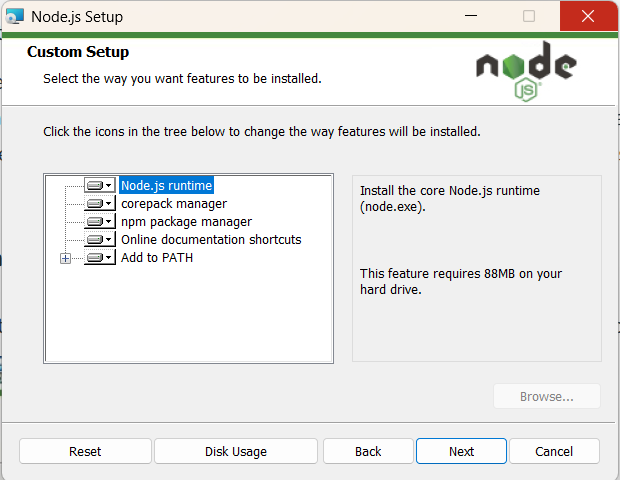The height and width of the screenshot is (480, 620).
Task: Open the Online documentation shortcuts feature dropdown
Action: [100, 240]
